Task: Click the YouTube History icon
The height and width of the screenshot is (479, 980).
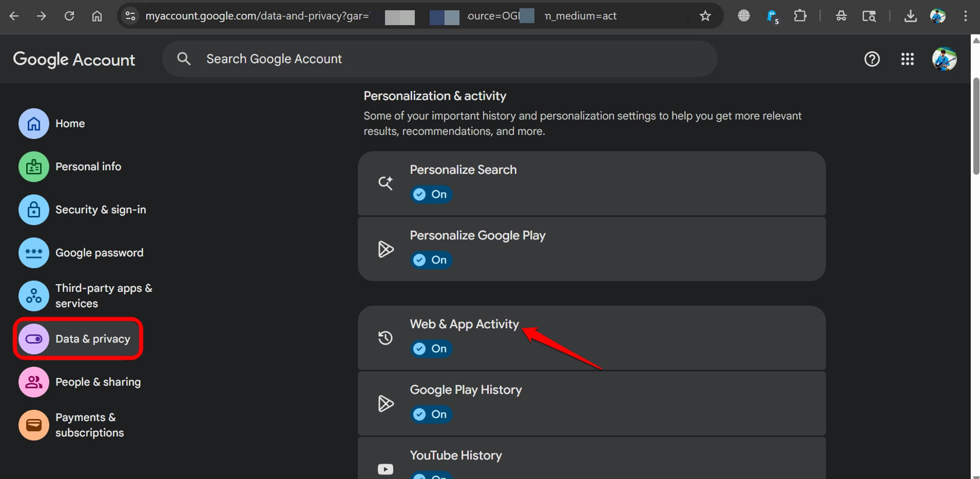Action: pyautogui.click(x=386, y=469)
